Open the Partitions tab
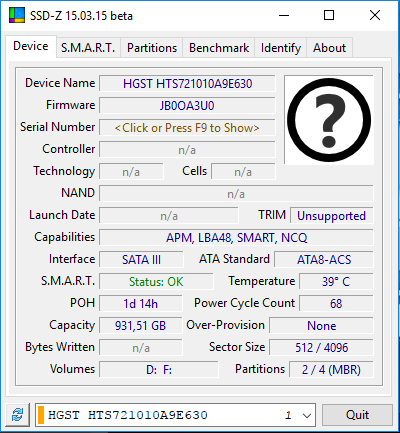 152,48
